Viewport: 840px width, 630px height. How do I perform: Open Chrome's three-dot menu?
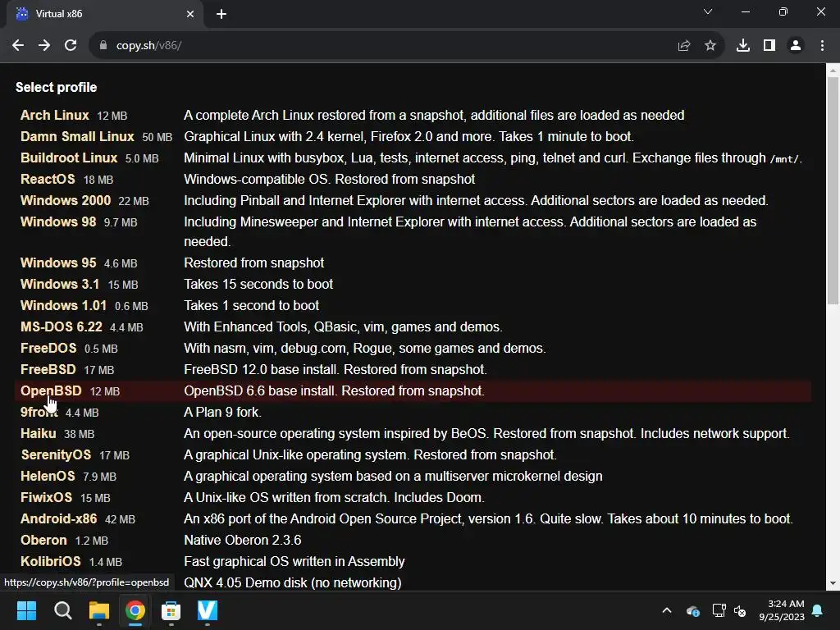822,46
